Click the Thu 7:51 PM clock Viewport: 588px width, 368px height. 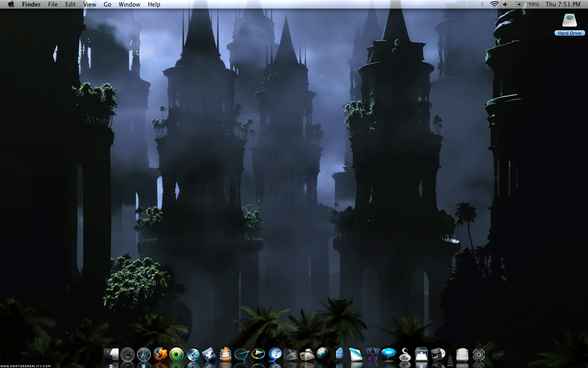click(563, 4)
